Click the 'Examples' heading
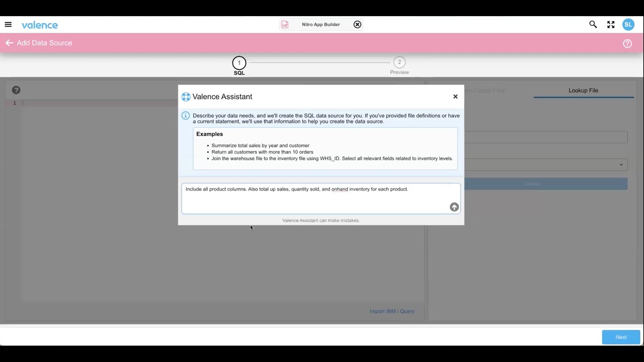 [x=209, y=134]
